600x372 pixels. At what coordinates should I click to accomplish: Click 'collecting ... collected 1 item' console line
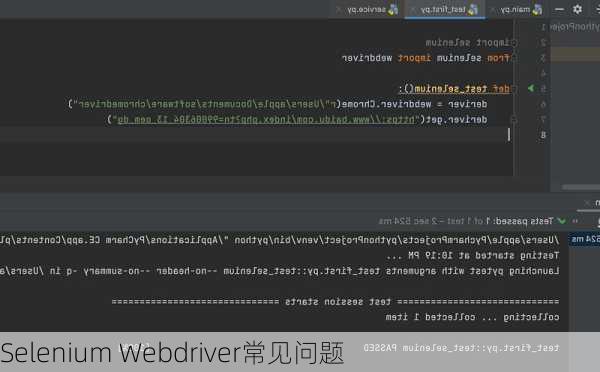[473, 317]
